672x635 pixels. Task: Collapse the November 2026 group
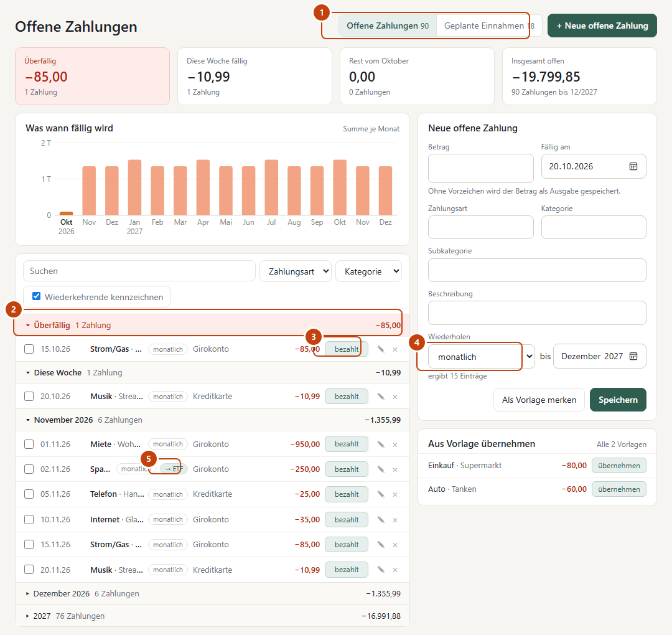pyautogui.click(x=212, y=420)
